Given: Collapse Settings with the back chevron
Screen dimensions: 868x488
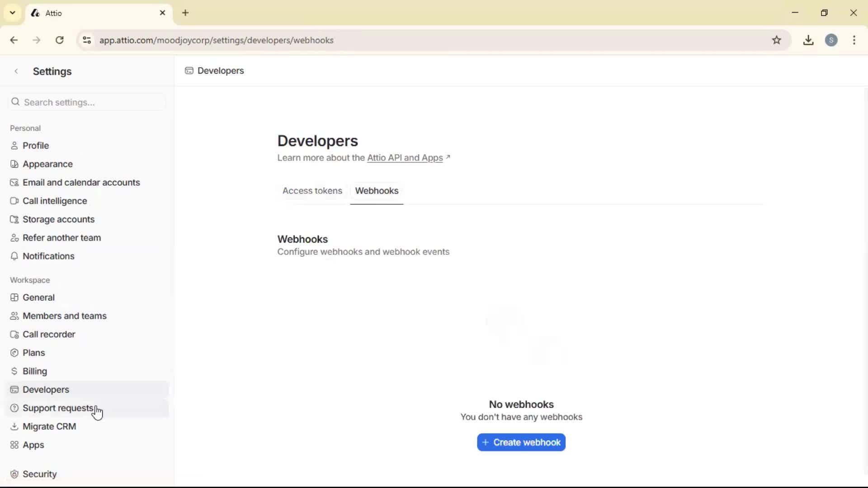Looking at the screenshot, I should point(16,71).
